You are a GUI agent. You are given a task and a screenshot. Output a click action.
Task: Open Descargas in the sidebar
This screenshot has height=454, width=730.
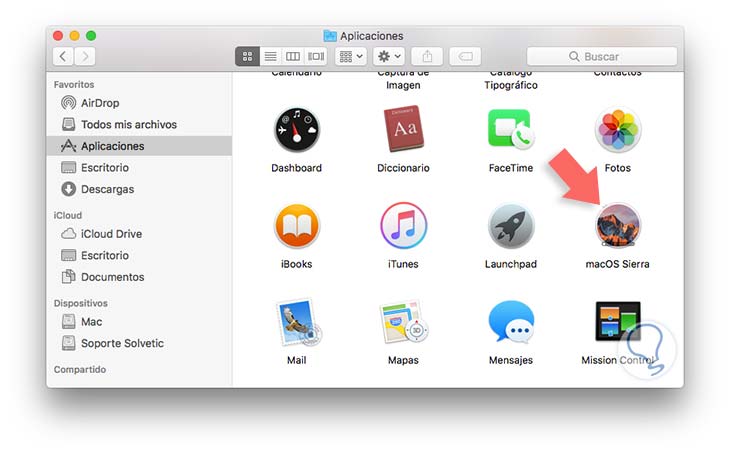coord(139,189)
